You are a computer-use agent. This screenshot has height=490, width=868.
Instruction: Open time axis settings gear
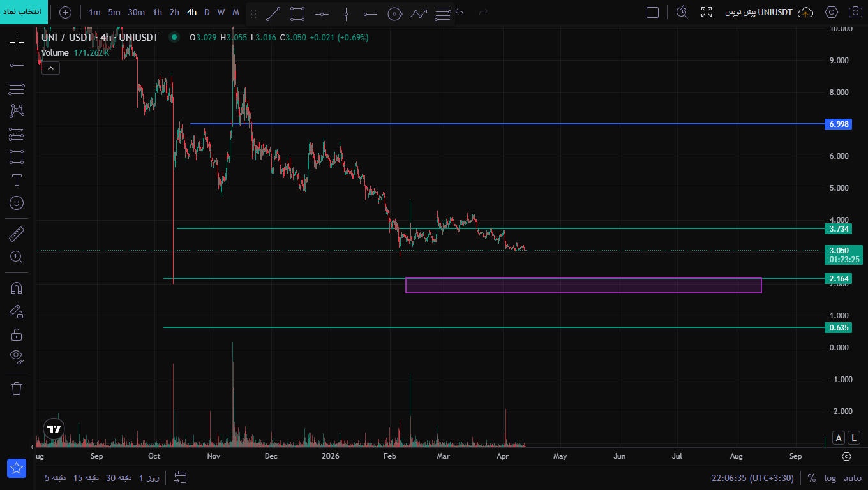click(x=846, y=457)
